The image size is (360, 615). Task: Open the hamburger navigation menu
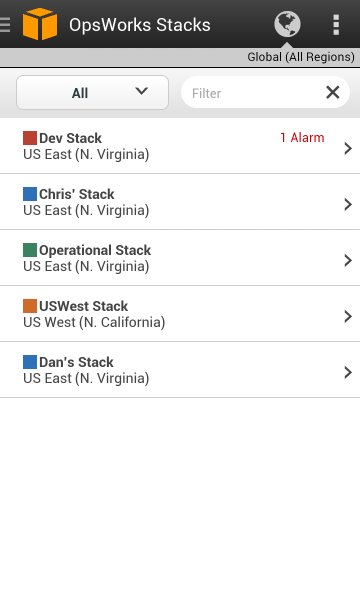pos(5,24)
